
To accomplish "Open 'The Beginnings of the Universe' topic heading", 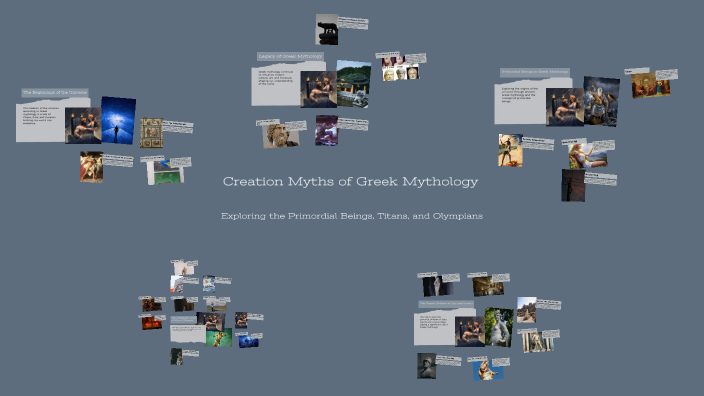I will [x=55, y=92].
